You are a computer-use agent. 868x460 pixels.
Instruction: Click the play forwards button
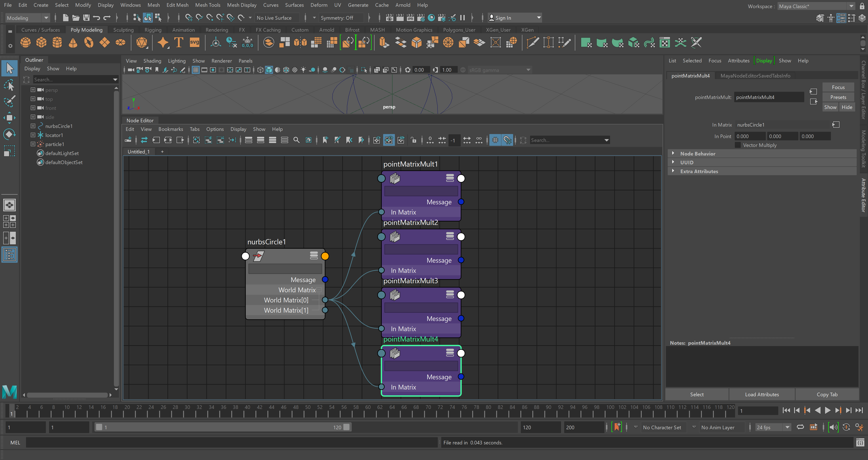point(827,410)
